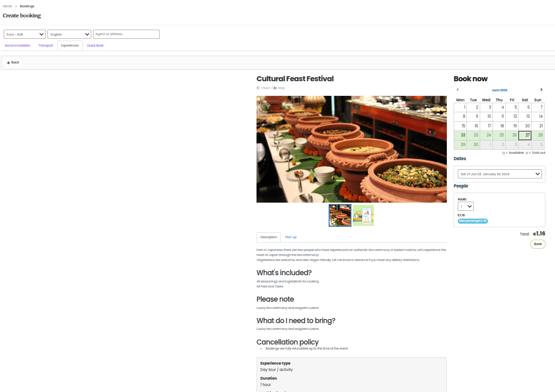
Task: Open the Pick-up tab
Action: click(x=291, y=237)
